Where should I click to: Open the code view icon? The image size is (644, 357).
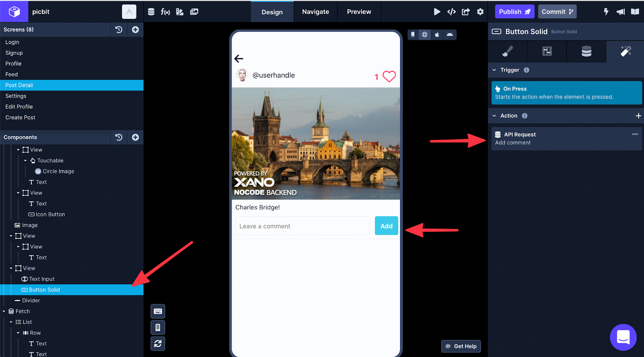pyautogui.click(x=451, y=12)
